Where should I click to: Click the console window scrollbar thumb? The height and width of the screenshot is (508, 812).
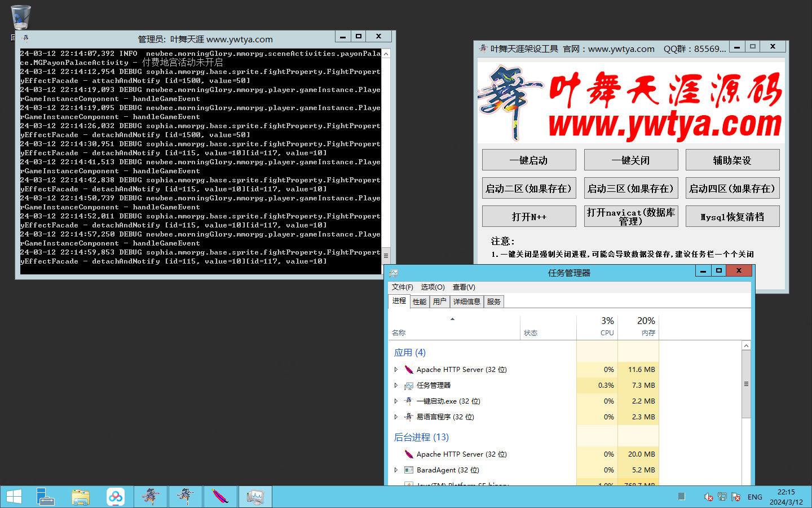[386, 255]
